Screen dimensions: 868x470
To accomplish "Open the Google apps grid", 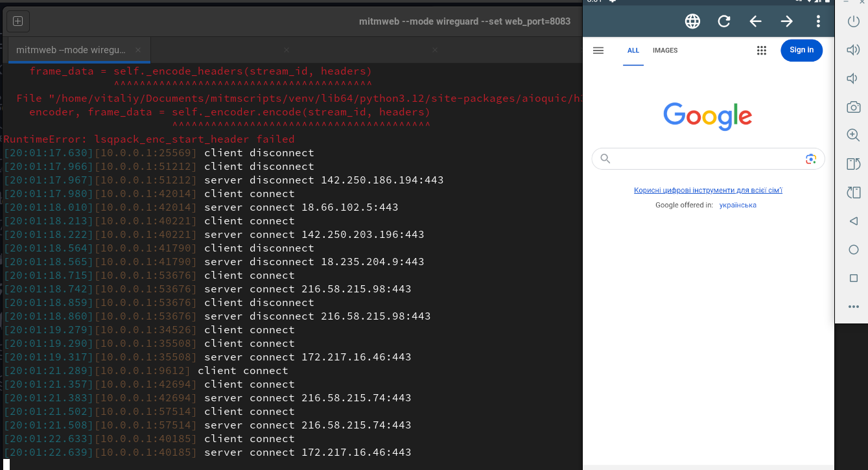I will click(x=762, y=50).
